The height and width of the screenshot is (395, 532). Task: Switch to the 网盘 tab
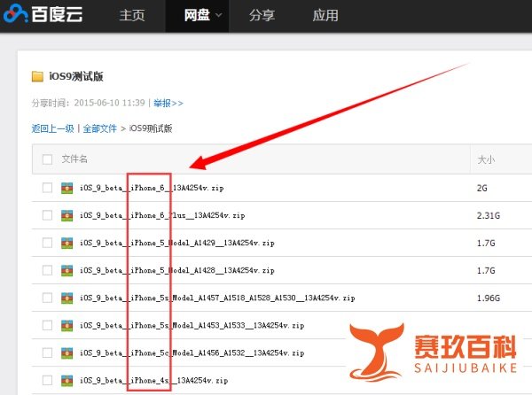pyautogui.click(x=197, y=15)
